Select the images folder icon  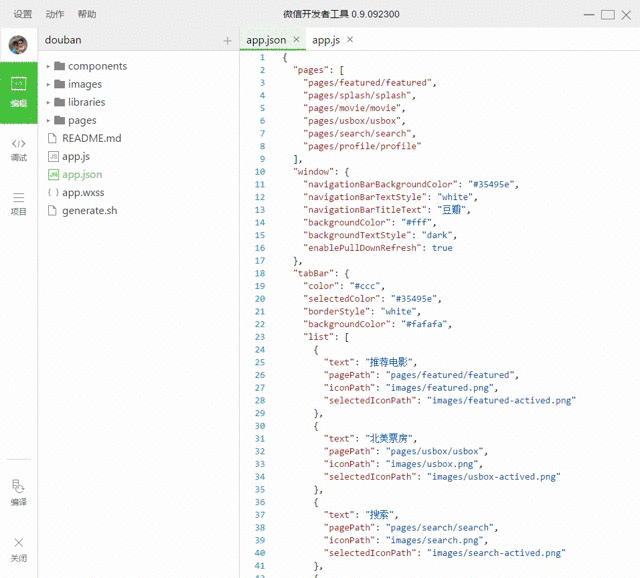point(60,84)
